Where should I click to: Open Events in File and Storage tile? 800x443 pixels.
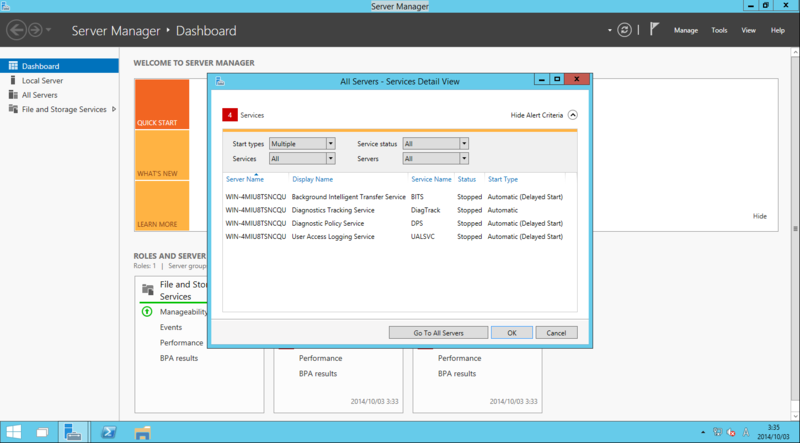171,327
